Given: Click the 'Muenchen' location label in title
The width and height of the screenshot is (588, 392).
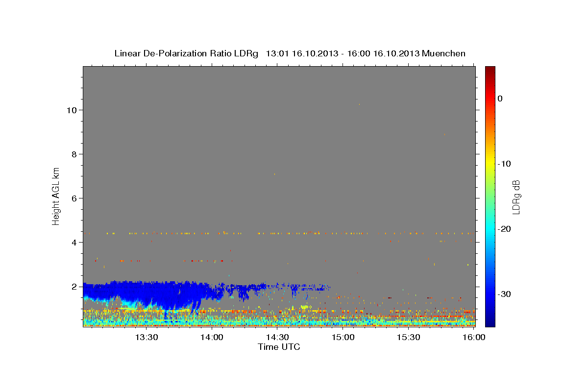Looking at the screenshot, I should (x=445, y=53).
